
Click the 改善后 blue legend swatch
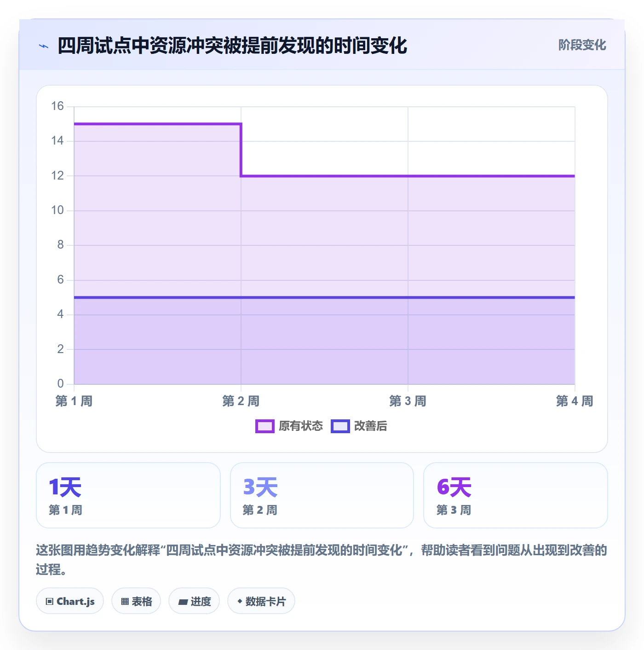click(340, 426)
